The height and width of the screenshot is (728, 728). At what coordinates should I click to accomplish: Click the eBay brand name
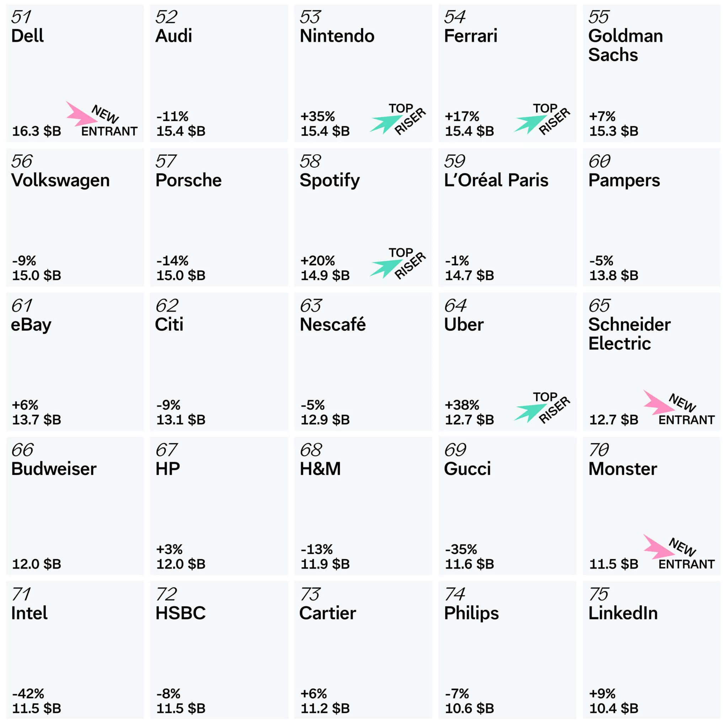[31, 325]
